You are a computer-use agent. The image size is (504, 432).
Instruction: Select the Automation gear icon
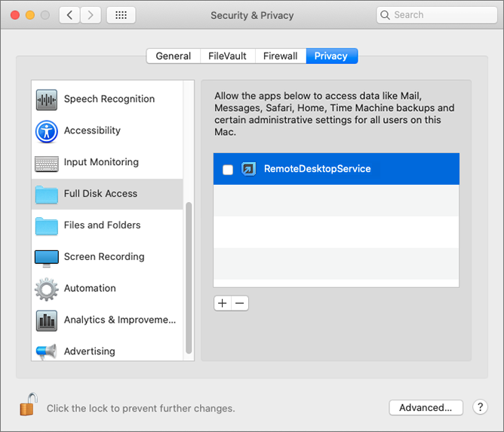[x=47, y=289]
